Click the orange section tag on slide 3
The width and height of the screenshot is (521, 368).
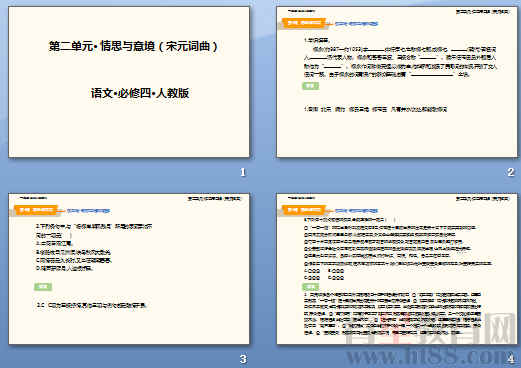[x=36, y=210]
